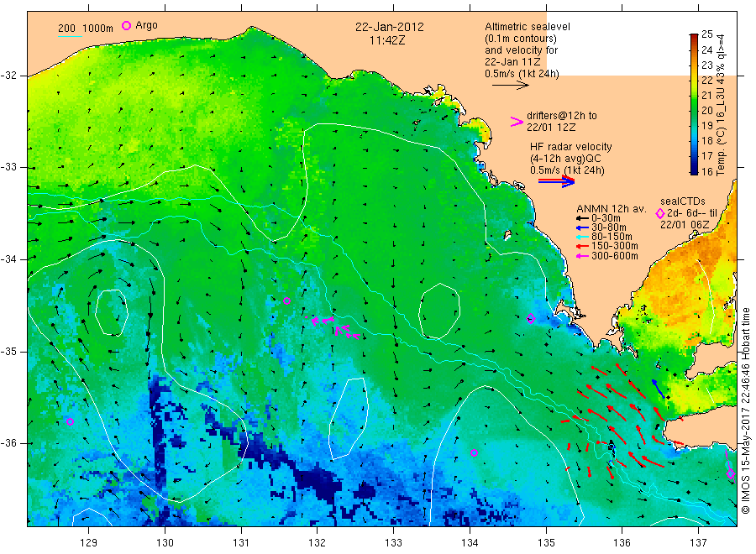Click the magenta Argo circle in the legend

point(126,25)
